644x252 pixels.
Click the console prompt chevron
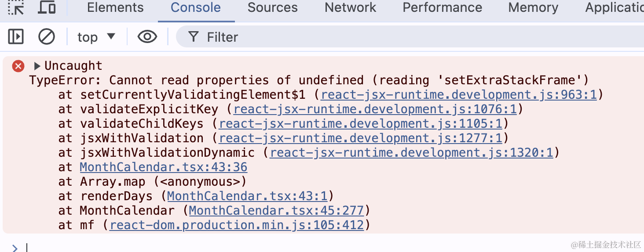(x=15, y=248)
